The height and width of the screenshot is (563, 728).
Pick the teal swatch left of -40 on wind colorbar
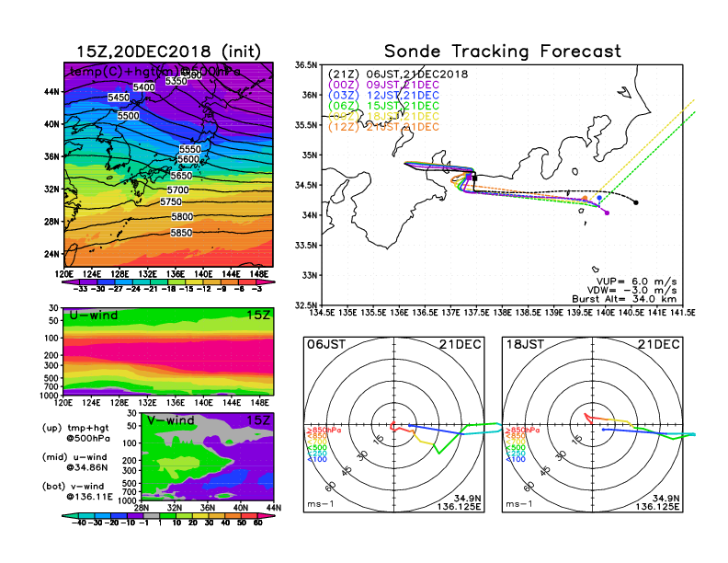point(70,516)
